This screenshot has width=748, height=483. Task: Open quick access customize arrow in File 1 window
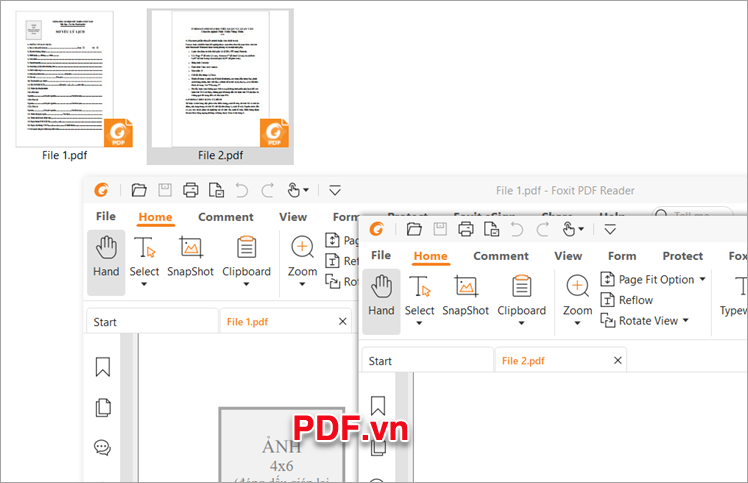click(335, 190)
